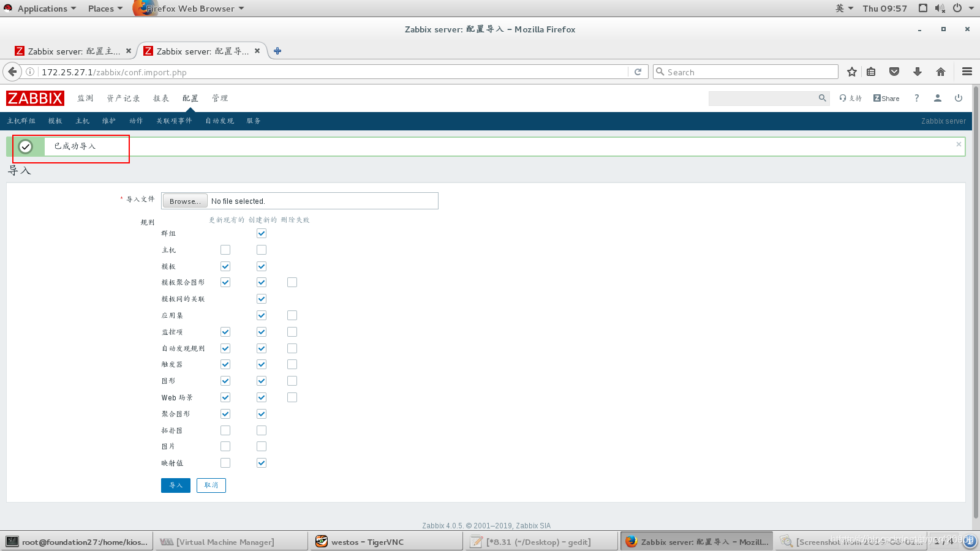Image resolution: width=980 pixels, height=551 pixels.
Task: Click the site information icon in URL bar
Action: (x=30, y=72)
